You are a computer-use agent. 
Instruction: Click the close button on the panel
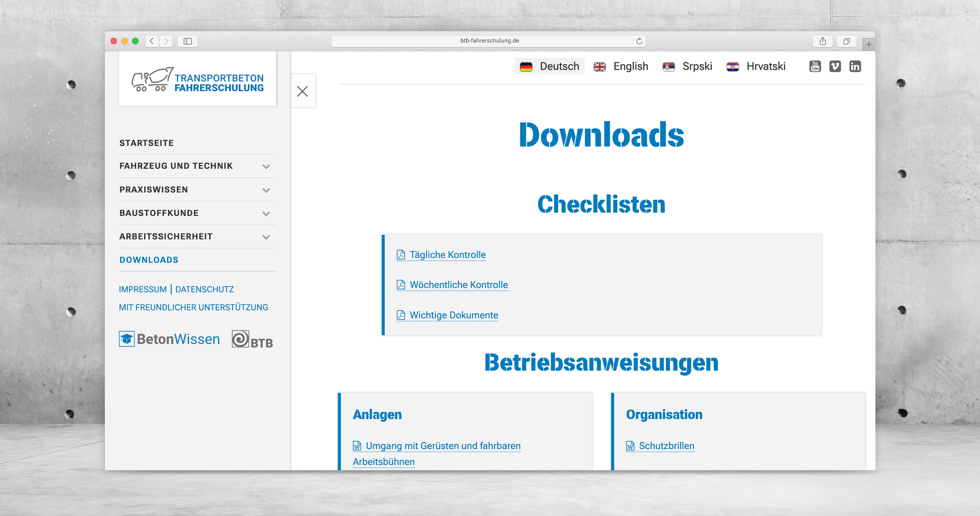pos(302,91)
